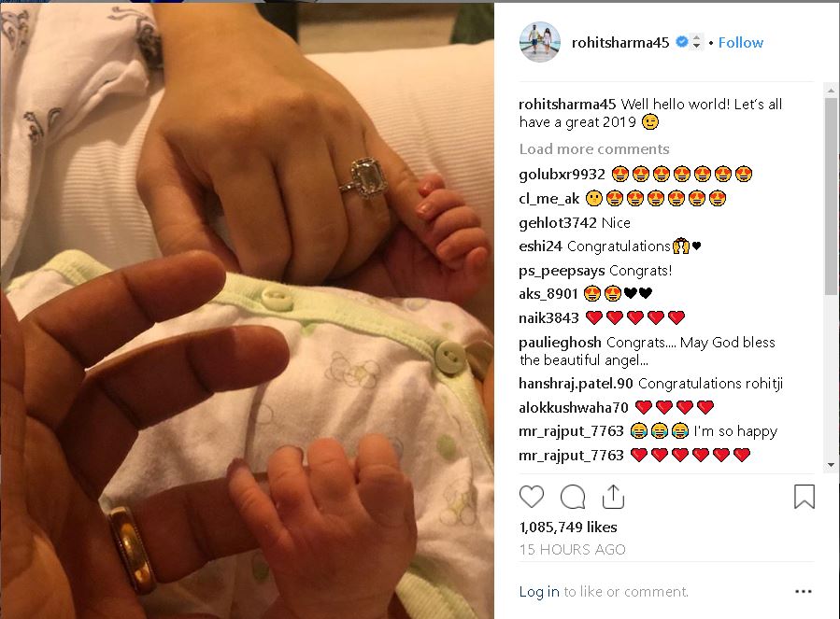This screenshot has width=840, height=619.
Task: Click the rohitsharma45 profile avatar
Action: (540, 42)
